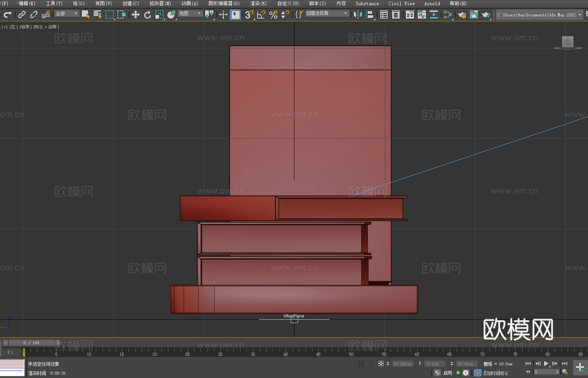Viewport: 588px width, 378px height.
Task: Click the Select and Manipulate icon
Action: pos(223,14)
